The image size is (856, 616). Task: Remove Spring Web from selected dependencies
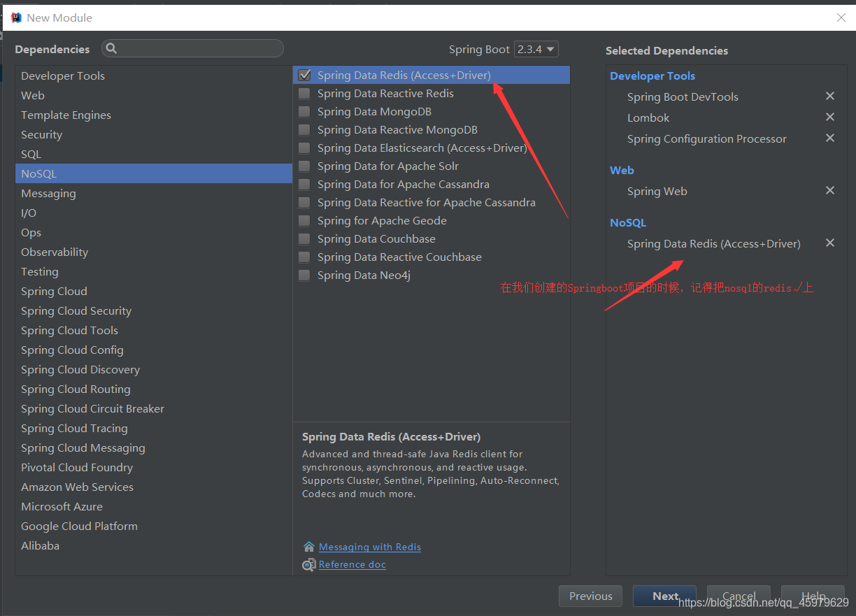click(x=830, y=191)
